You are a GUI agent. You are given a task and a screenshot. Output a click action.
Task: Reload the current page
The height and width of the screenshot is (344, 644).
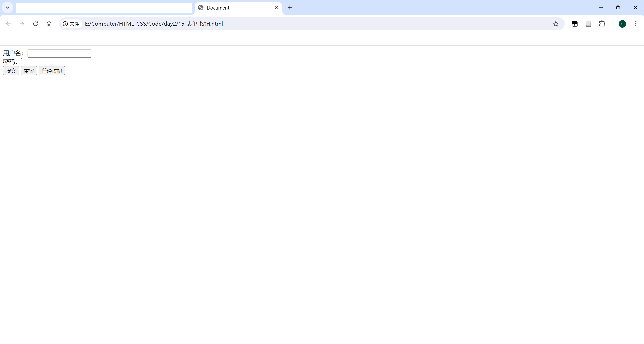point(35,24)
